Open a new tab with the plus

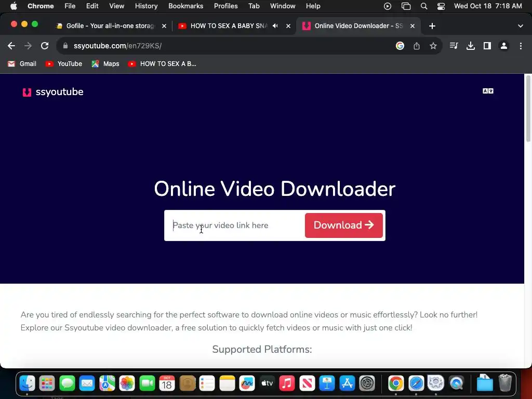pyautogui.click(x=432, y=26)
